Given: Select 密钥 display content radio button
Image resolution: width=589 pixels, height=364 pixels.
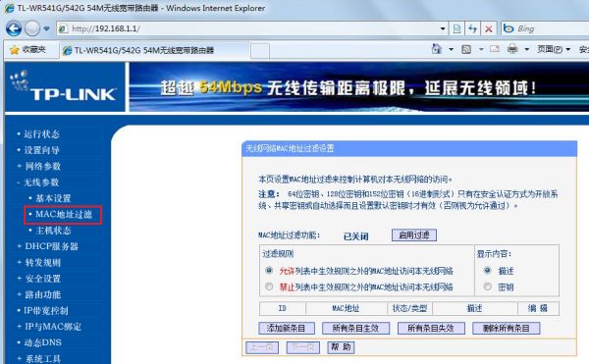Looking at the screenshot, I should pyautogui.click(x=488, y=286).
